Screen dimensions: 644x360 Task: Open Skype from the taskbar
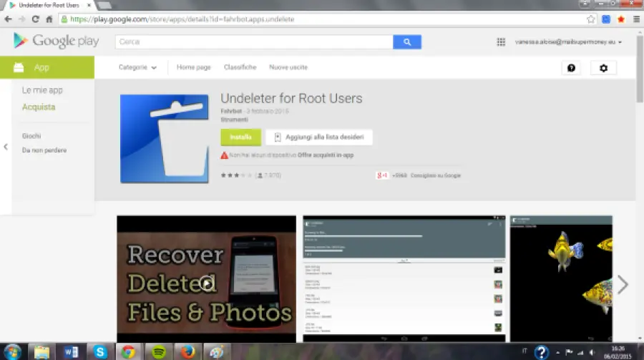click(99, 352)
